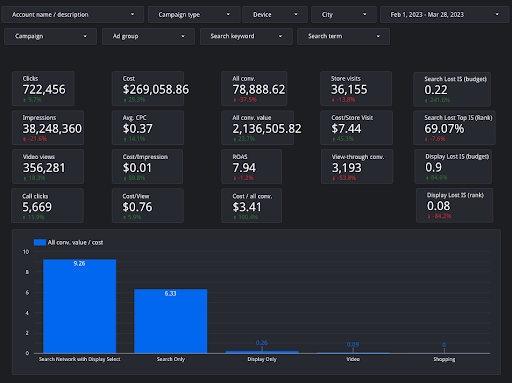
Task: Select the Search Only bar showing 6.33
Action: coord(171,321)
